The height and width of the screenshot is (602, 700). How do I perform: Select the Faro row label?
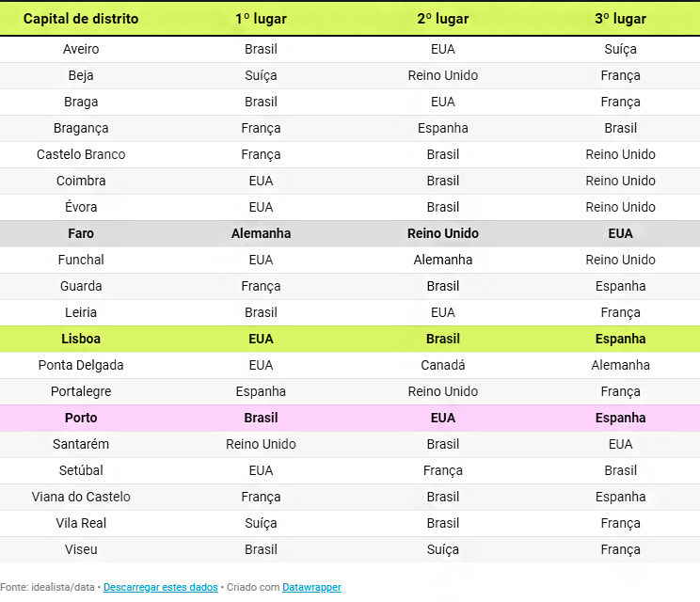coord(81,233)
